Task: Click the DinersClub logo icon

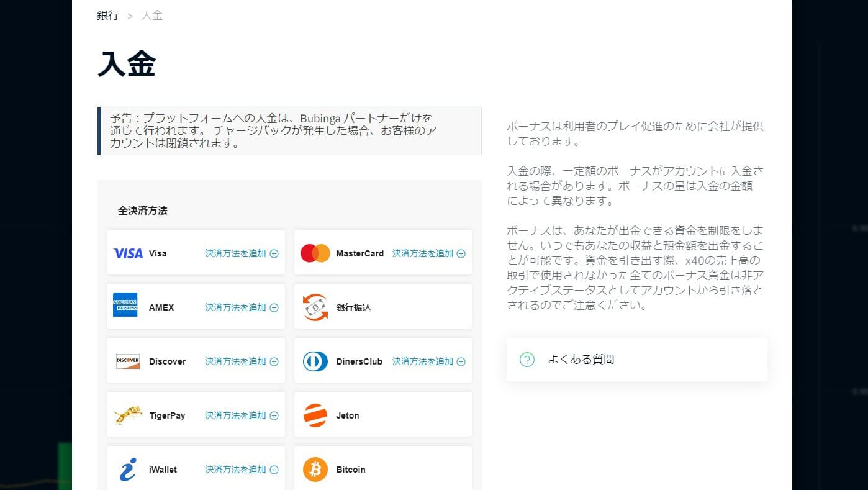Action: [315, 361]
